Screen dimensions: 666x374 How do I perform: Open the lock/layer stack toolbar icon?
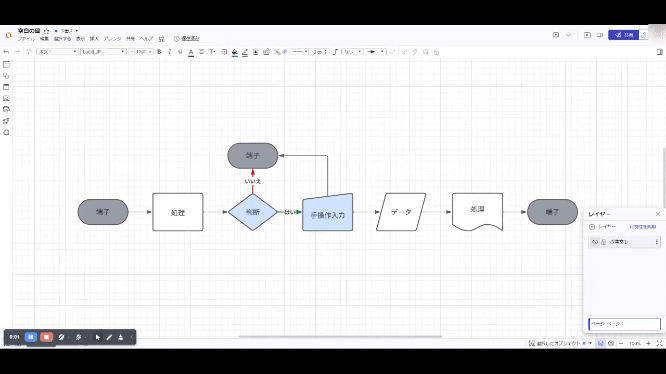point(266,52)
